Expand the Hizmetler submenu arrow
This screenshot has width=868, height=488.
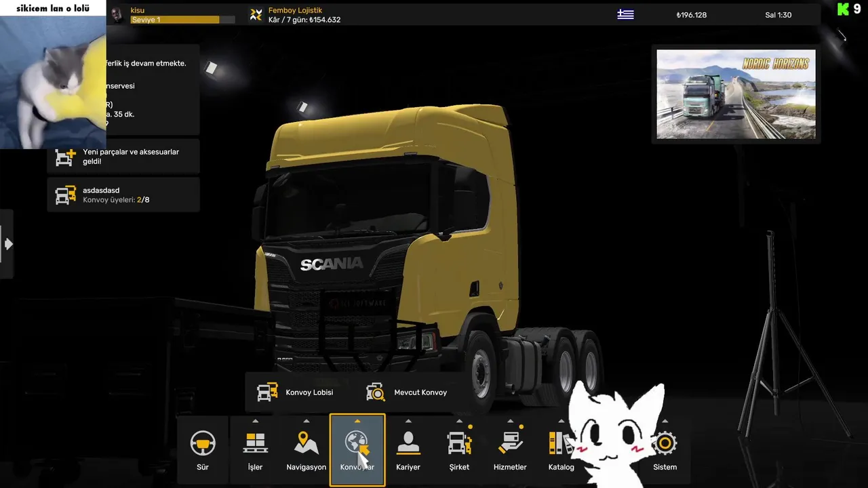click(x=510, y=421)
